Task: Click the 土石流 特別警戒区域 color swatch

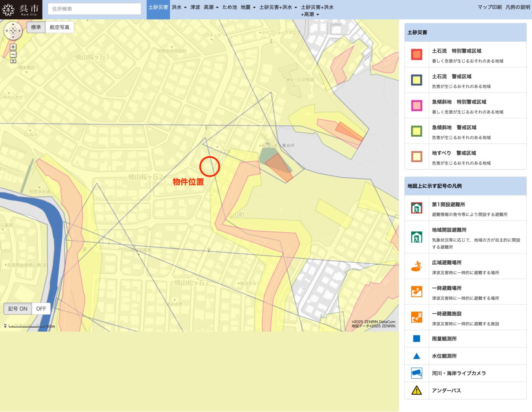Action: (x=416, y=55)
